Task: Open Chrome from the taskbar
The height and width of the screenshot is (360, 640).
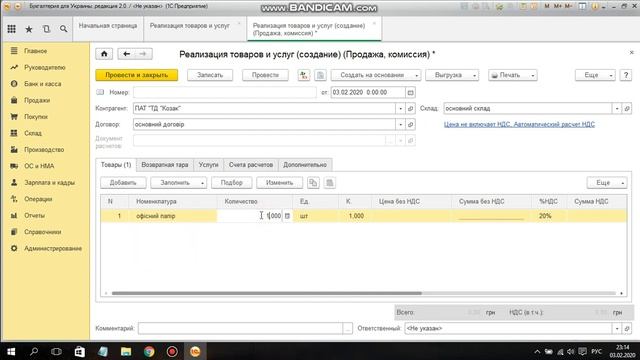Action: click(149, 351)
